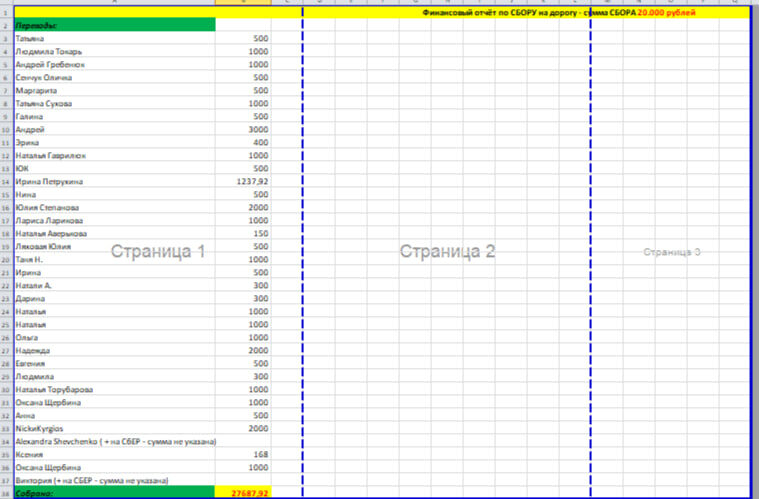The image size is (759, 499).
Task: Select the cell 'Наталья Гаврилюк'
Action: tap(115, 155)
